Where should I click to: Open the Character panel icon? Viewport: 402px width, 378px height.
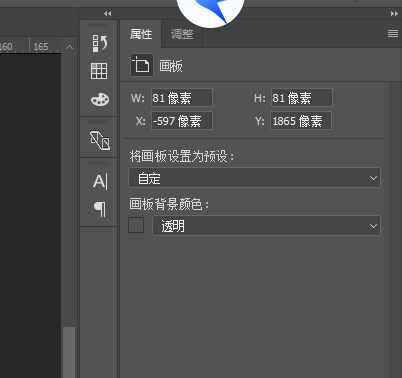pyautogui.click(x=100, y=181)
